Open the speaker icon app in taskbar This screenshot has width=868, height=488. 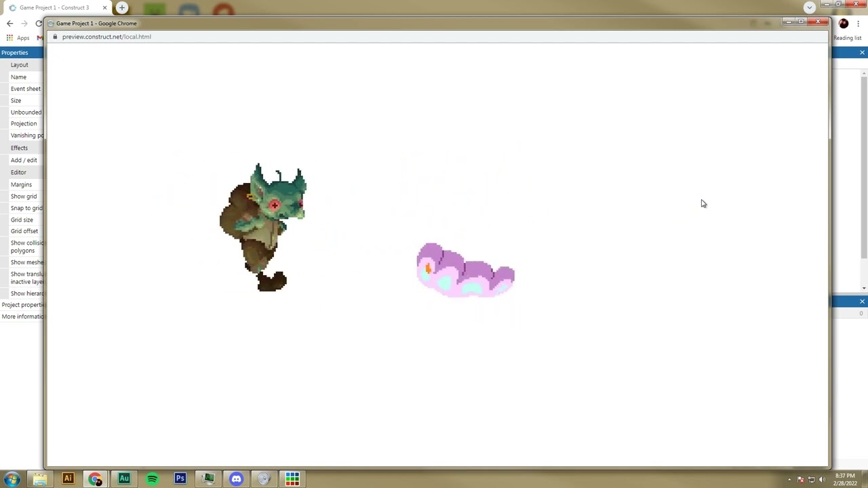(x=264, y=479)
